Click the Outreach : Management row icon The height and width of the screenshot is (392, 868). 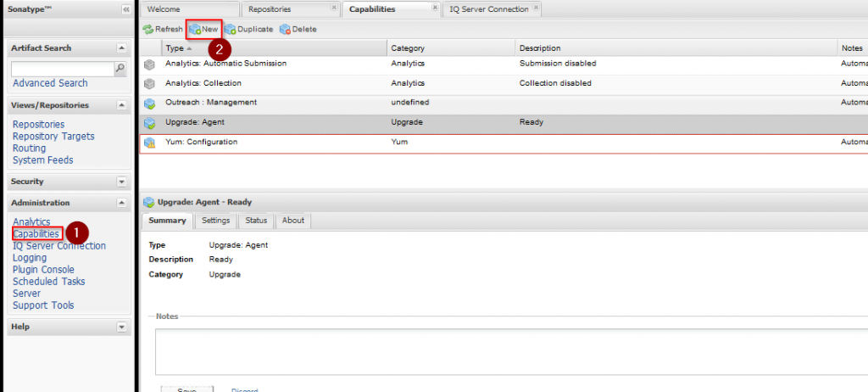click(x=150, y=103)
